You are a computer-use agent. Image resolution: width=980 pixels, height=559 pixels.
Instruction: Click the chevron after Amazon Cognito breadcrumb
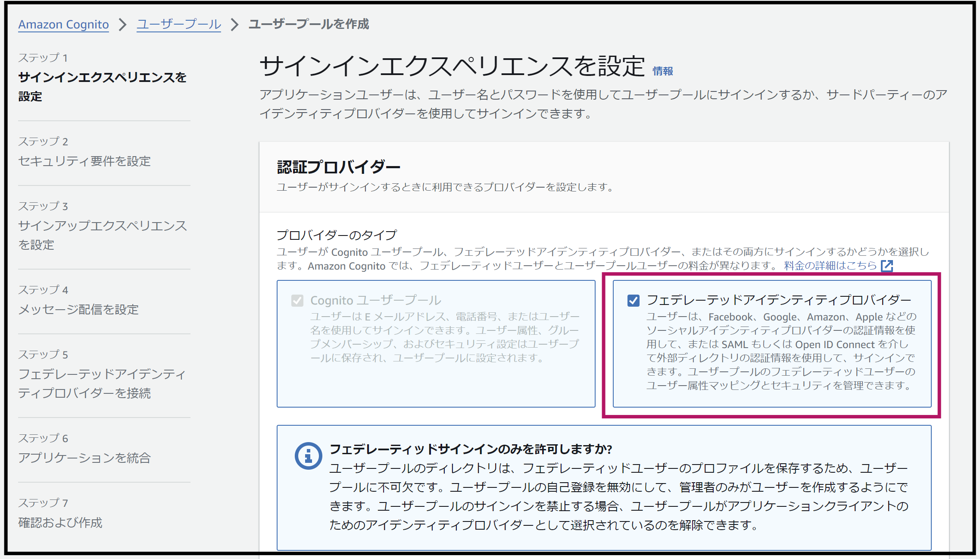pos(123,25)
